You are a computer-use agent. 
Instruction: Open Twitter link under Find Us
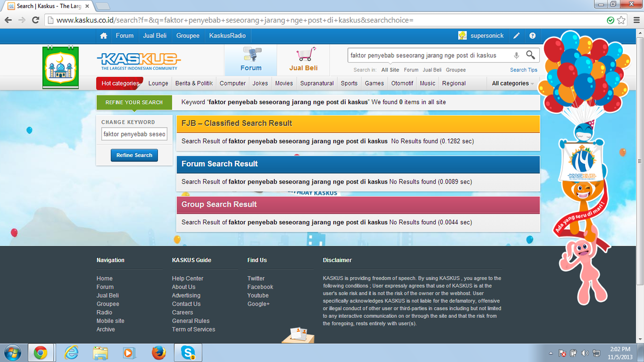(256, 279)
